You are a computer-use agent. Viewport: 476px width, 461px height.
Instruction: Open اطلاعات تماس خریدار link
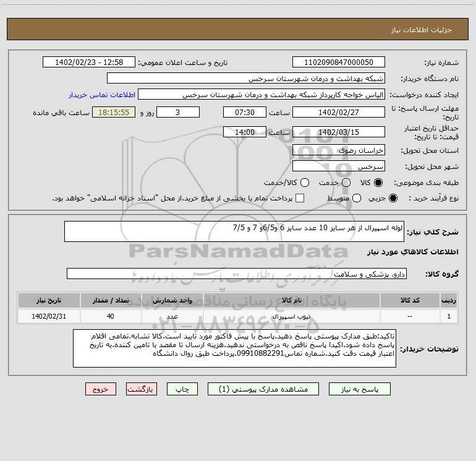coord(102,95)
